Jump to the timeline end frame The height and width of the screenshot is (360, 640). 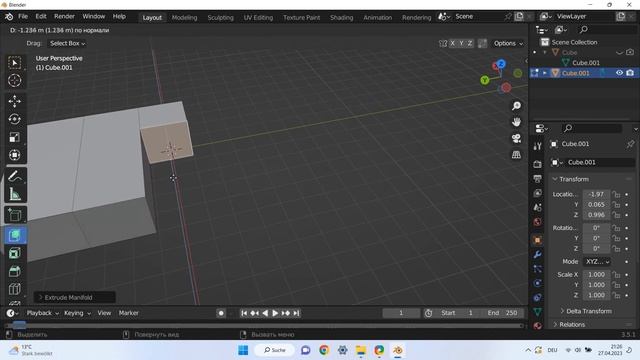point(296,313)
